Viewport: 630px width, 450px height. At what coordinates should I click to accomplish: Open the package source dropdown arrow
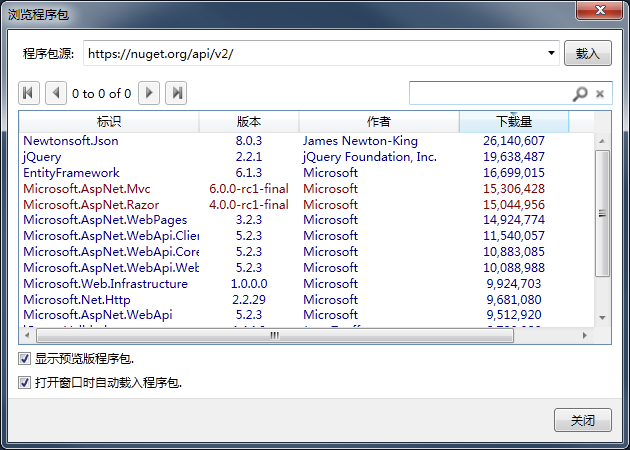click(x=551, y=53)
